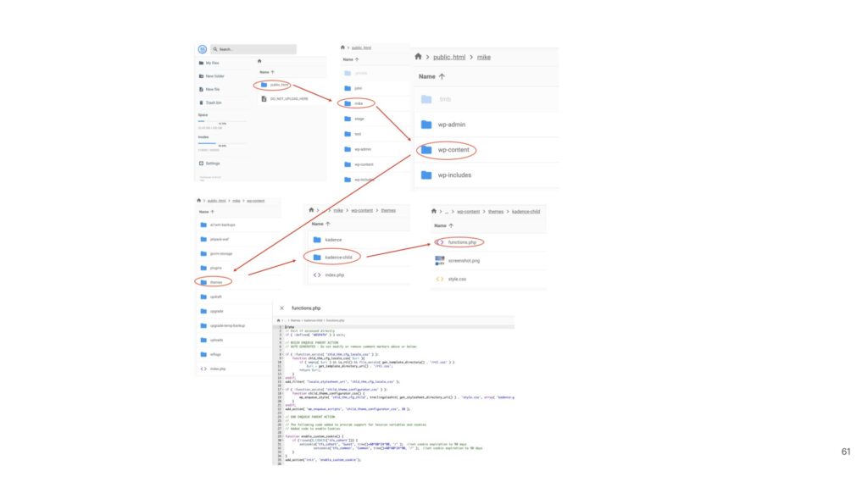868x488 pixels.
Task: Open the wp-content folder with red circle
Action: coord(452,150)
